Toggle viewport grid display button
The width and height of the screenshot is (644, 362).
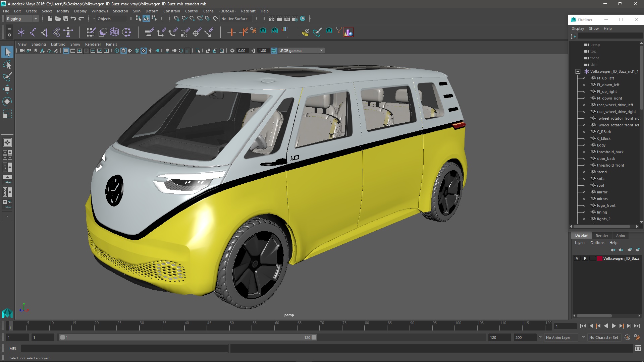coord(66,51)
